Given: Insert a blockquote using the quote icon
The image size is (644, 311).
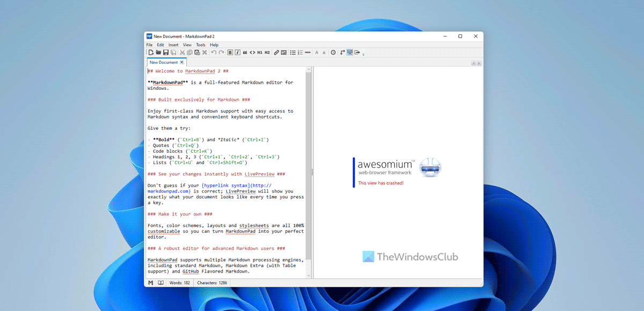Looking at the screenshot, I should pos(245,53).
